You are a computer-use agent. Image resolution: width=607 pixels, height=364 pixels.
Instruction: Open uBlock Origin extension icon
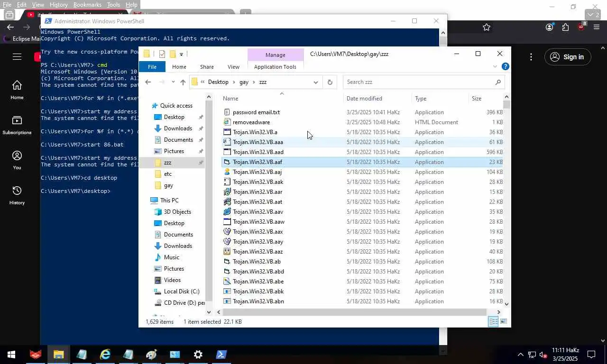tap(581, 27)
